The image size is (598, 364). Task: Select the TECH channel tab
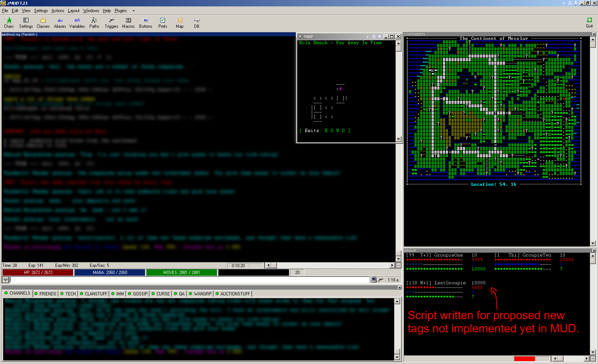pyautogui.click(x=68, y=294)
